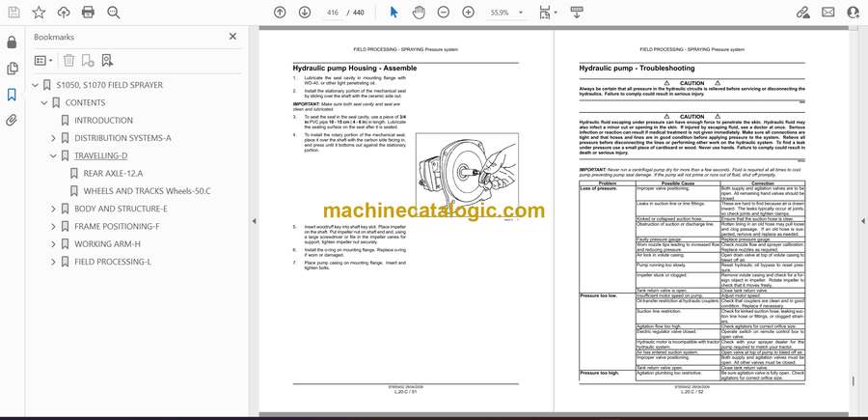Select the TRAVELLING-D bookmark label
The image size is (868, 420).
point(100,155)
